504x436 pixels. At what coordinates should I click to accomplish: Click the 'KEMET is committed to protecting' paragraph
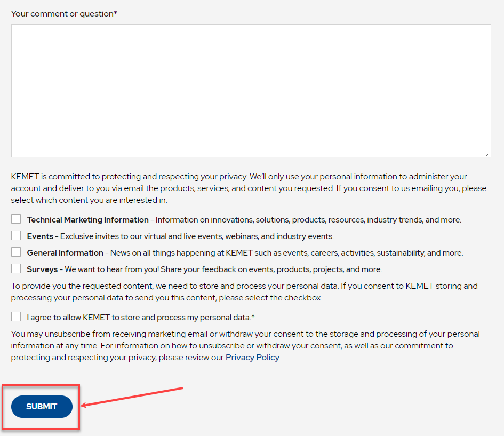click(x=249, y=188)
